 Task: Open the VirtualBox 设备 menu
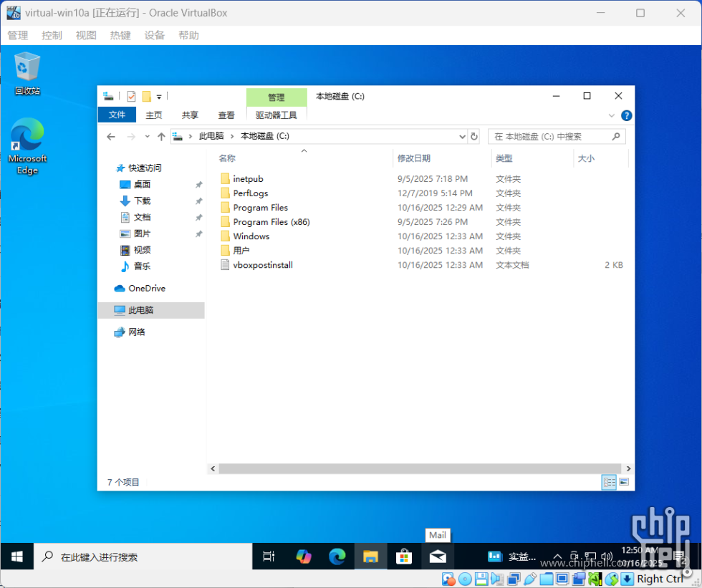pyautogui.click(x=154, y=35)
